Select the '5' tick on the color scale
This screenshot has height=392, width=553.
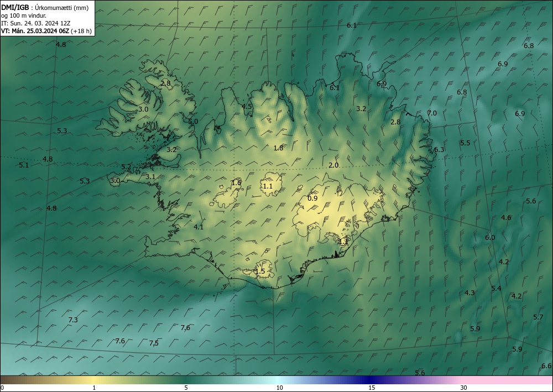click(186, 388)
